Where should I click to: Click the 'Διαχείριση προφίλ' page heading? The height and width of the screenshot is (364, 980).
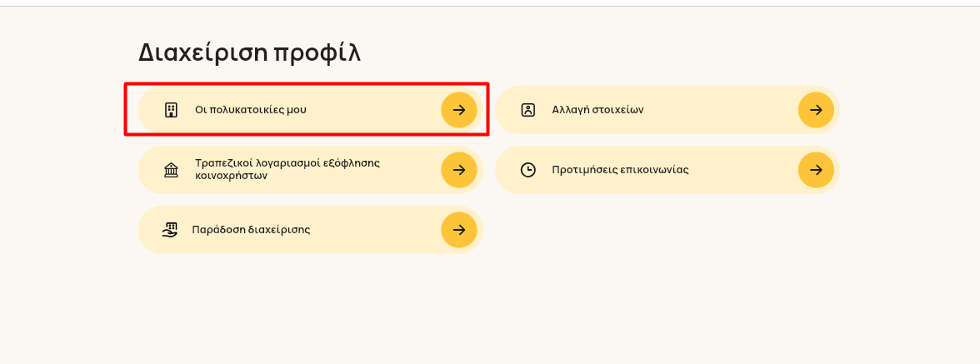[249, 53]
